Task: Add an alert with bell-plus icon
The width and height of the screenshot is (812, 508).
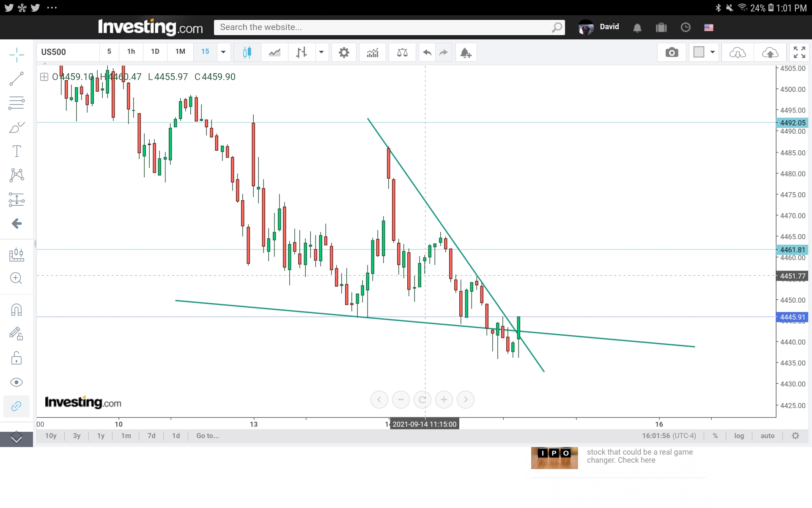Action: pos(466,52)
